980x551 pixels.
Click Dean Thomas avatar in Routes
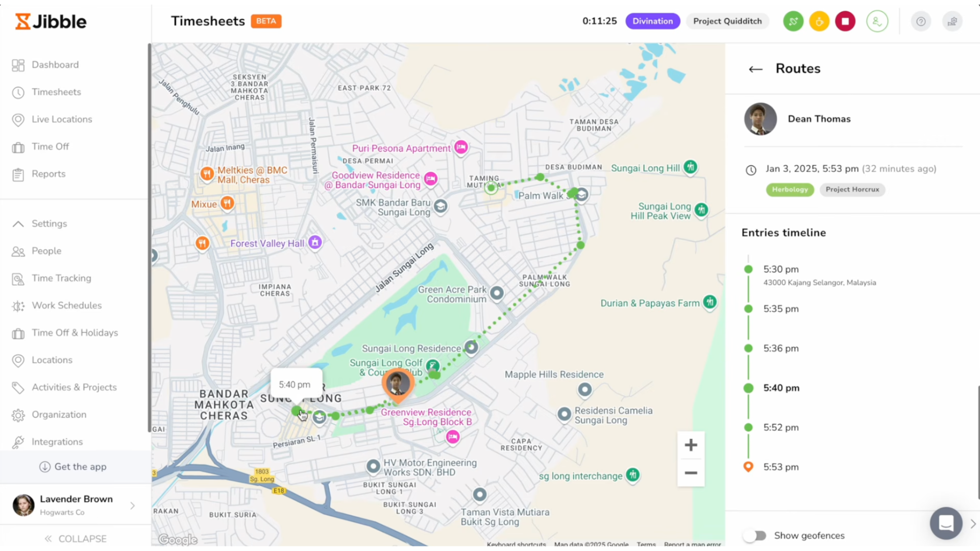coord(761,119)
